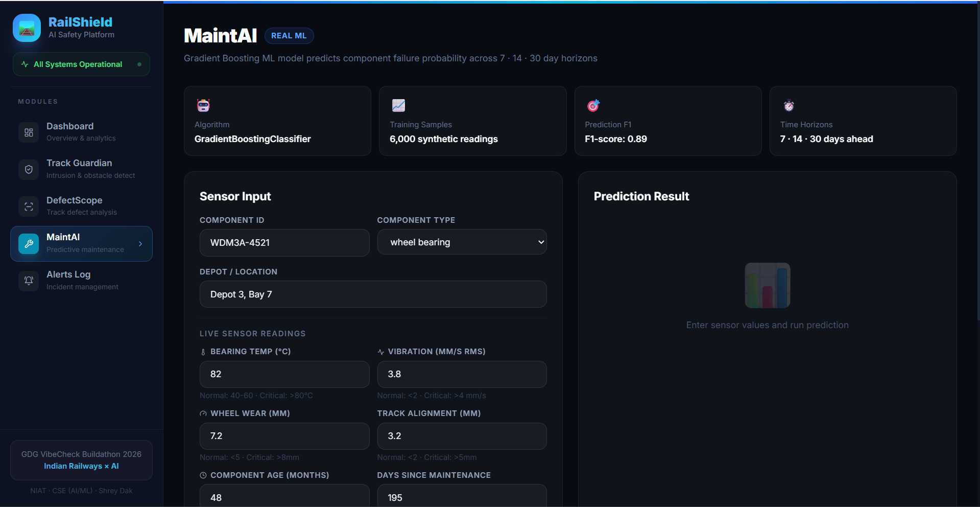Click the Component ID input field
The width and height of the screenshot is (980, 507).
click(284, 243)
